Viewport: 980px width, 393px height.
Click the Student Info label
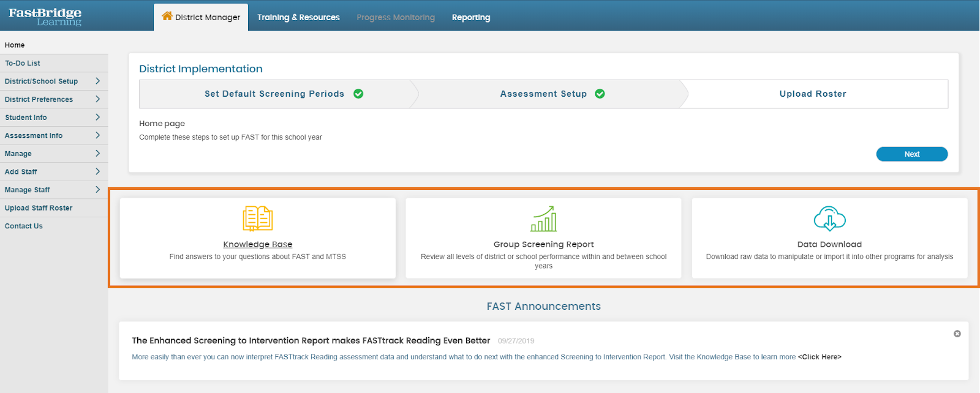tap(26, 118)
